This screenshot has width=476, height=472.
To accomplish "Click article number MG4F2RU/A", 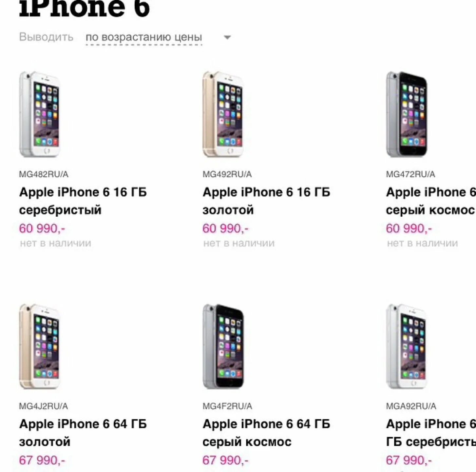I will pos(227,406).
